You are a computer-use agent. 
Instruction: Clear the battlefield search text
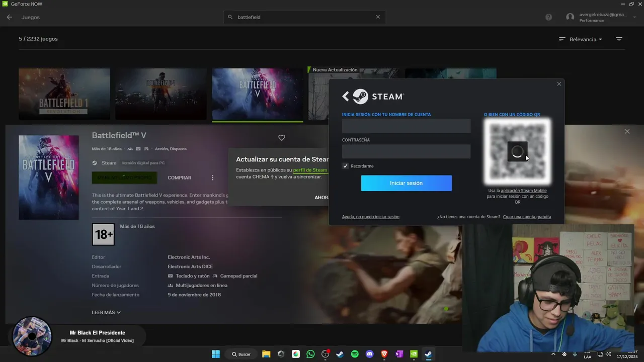(x=378, y=17)
